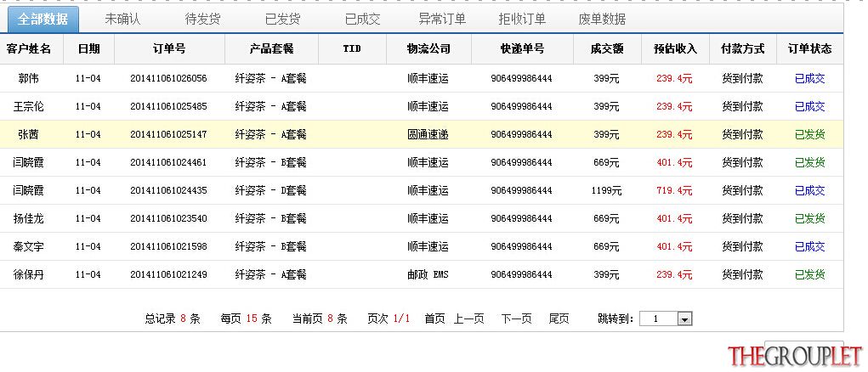Click 669元 amount in 秦文宇's row
The width and height of the screenshot is (868, 372).
point(607,246)
